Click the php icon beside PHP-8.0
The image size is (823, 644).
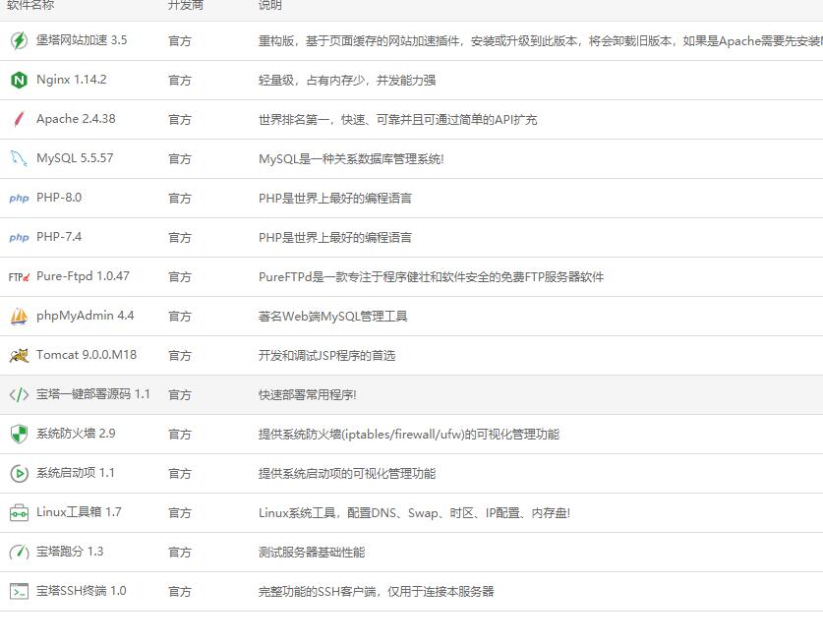click(19, 198)
